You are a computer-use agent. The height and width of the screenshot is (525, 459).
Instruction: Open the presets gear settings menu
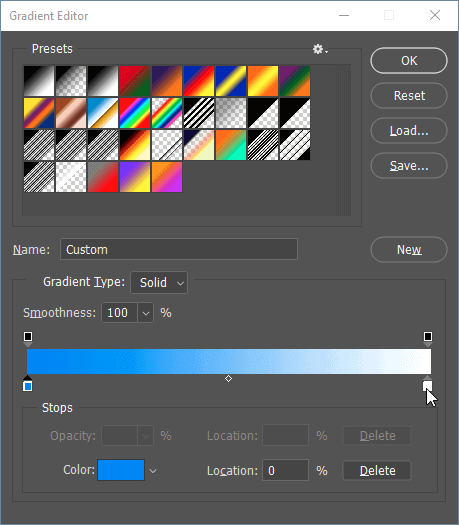pyautogui.click(x=320, y=50)
